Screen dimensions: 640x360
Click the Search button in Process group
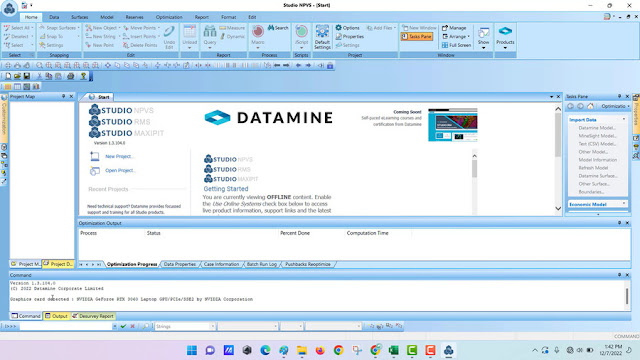pos(278,28)
